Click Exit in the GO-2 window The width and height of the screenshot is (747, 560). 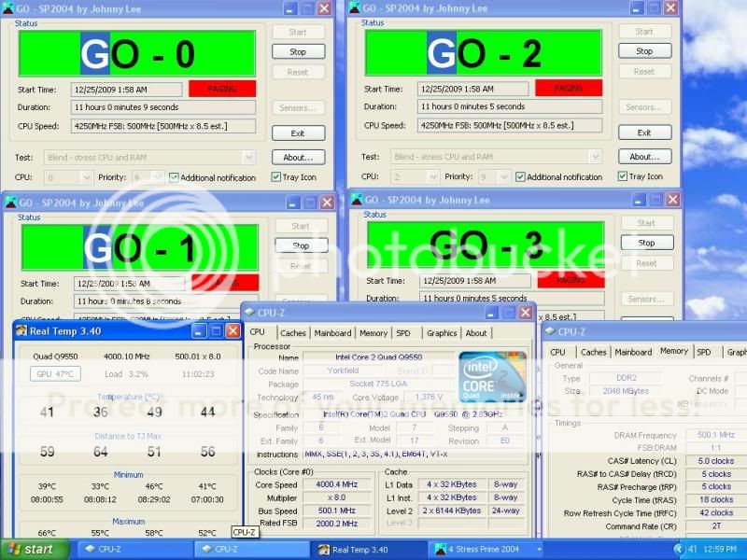click(x=644, y=133)
